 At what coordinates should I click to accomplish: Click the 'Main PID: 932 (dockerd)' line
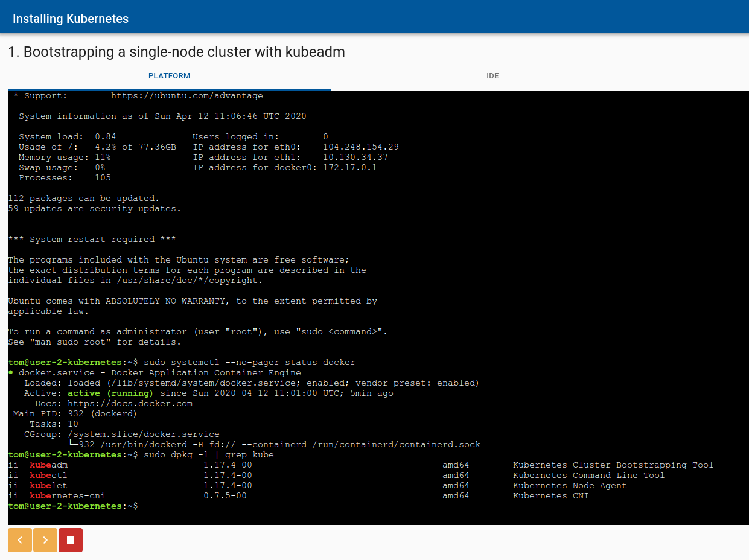(75, 413)
